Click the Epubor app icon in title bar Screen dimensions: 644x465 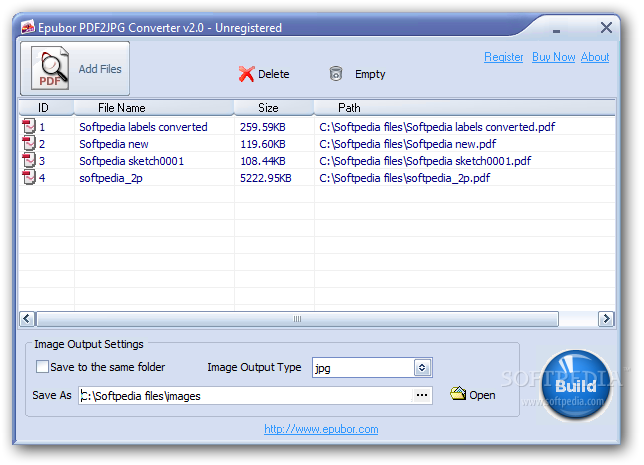[28, 28]
